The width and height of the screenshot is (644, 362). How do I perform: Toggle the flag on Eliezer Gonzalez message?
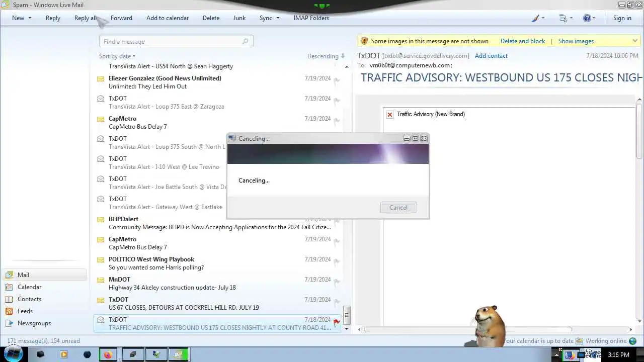coord(337,80)
